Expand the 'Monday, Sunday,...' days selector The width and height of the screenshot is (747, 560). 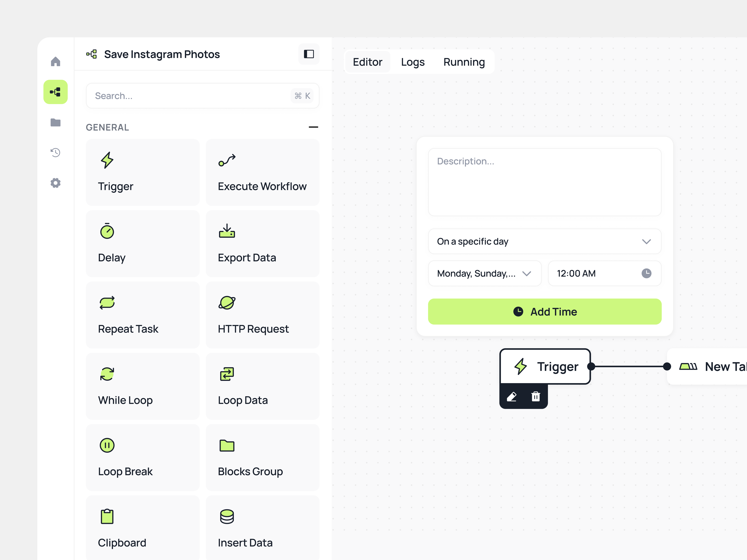[485, 273]
